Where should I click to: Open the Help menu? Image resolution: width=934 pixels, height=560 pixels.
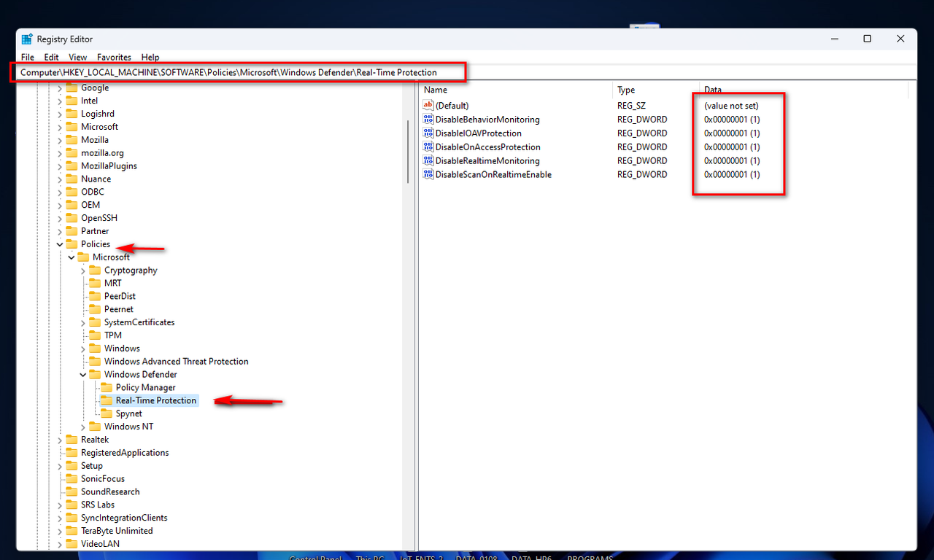coord(150,57)
